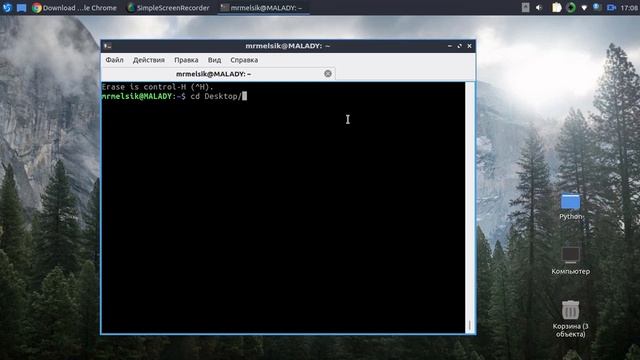Click the show desktop icon in panel
The height and width of the screenshot is (360, 640).
click(22, 8)
